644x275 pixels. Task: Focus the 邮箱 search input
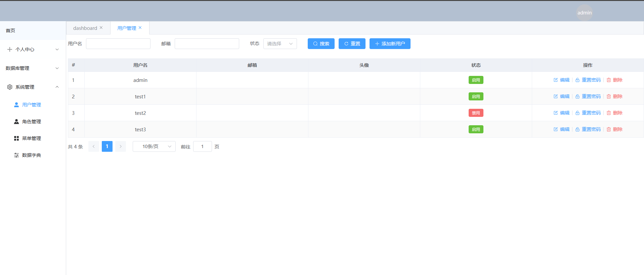pyautogui.click(x=207, y=44)
